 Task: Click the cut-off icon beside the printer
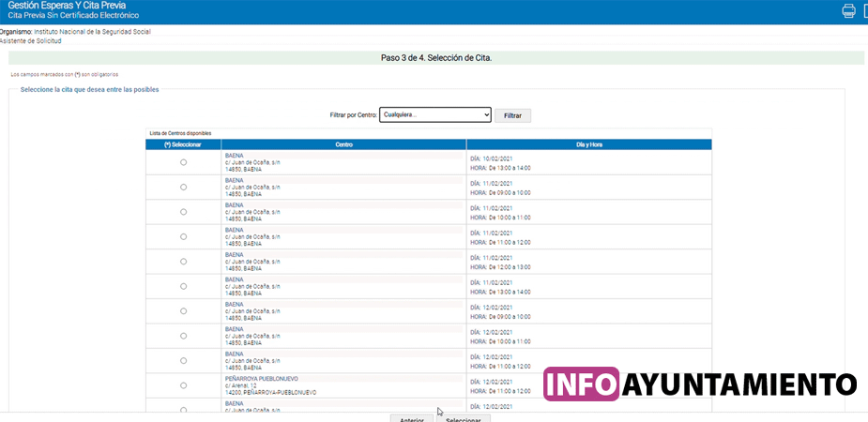point(864,11)
